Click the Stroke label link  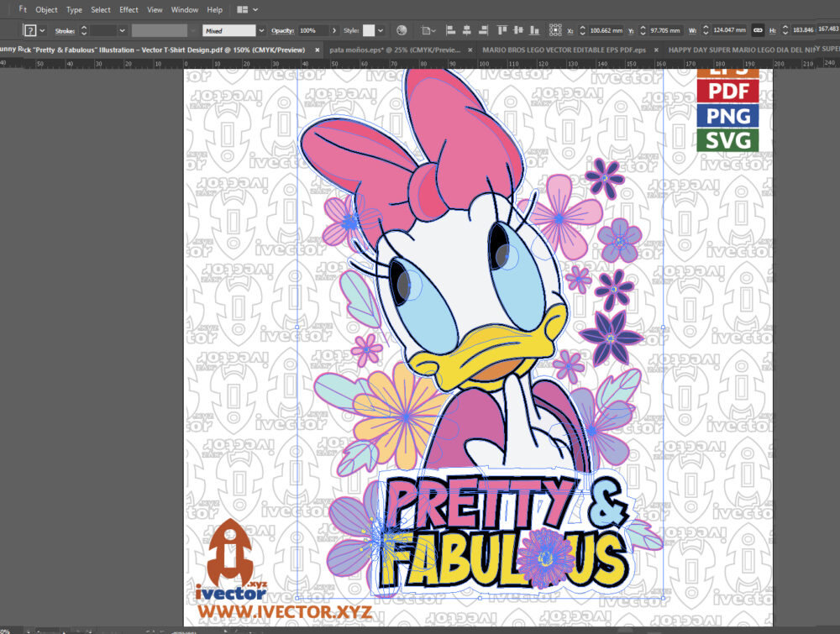65,31
